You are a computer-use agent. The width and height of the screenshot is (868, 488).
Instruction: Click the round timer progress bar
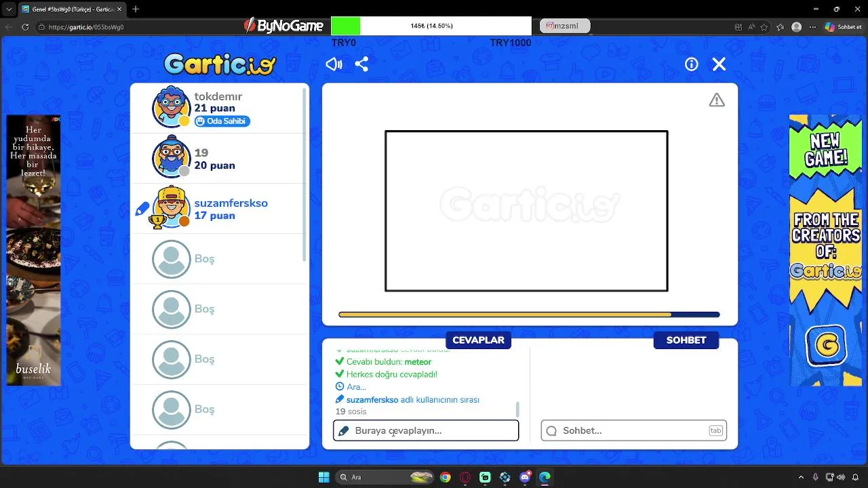point(529,314)
